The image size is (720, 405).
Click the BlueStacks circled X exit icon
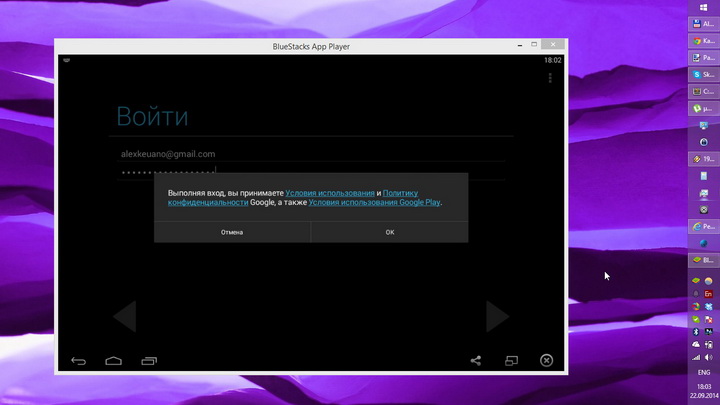pos(546,360)
